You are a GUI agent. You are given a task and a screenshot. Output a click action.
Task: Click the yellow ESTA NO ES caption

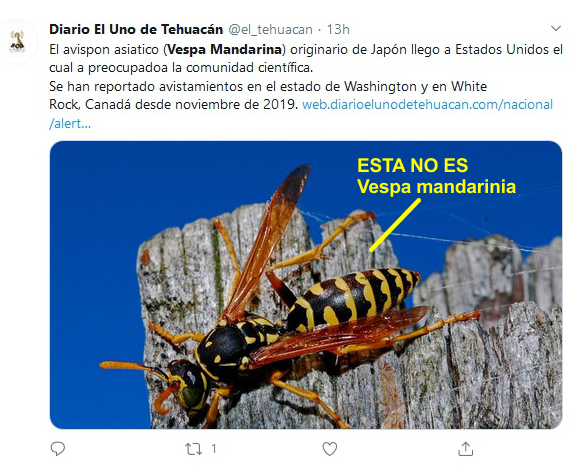(413, 165)
